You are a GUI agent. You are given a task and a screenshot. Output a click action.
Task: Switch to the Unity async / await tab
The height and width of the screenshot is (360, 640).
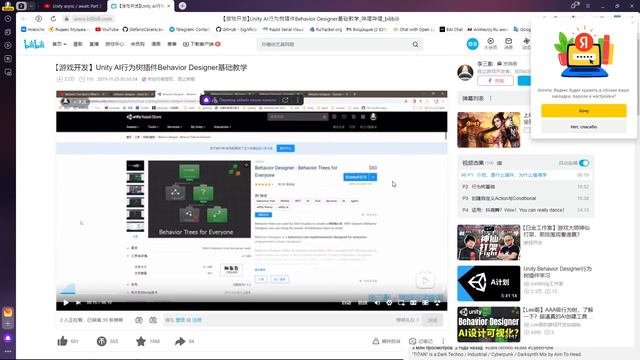click(73, 6)
